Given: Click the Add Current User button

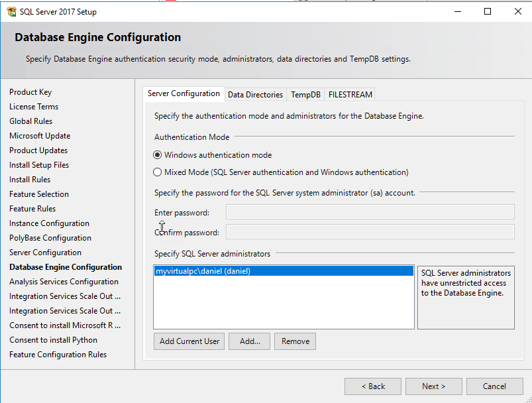Looking at the screenshot, I should coord(189,341).
